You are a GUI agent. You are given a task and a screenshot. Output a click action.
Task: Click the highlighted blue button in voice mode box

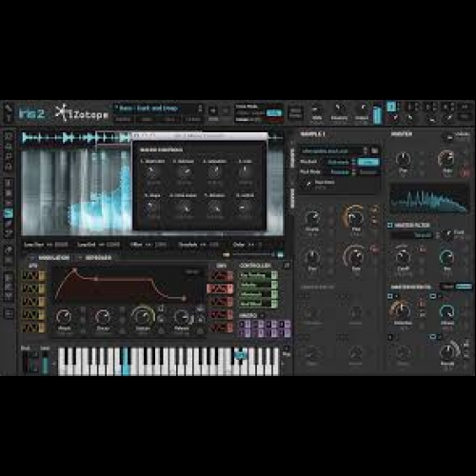(274, 113)
